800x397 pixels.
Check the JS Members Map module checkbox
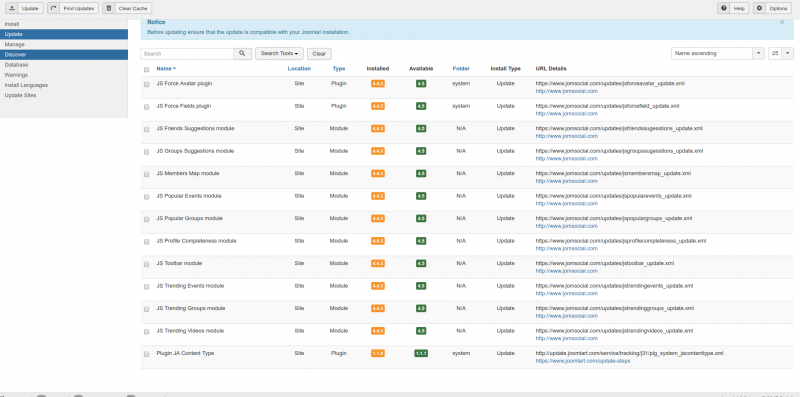146,174
